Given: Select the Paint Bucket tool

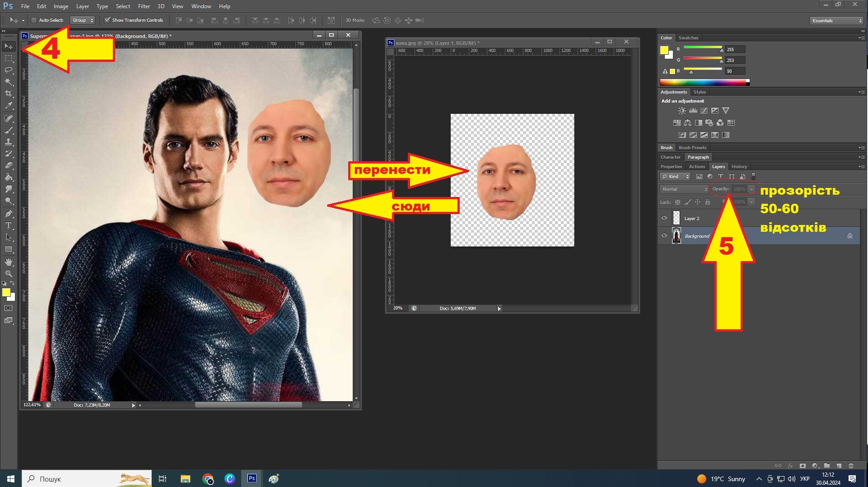Looking at the screenshot, I should click(9, 177).
